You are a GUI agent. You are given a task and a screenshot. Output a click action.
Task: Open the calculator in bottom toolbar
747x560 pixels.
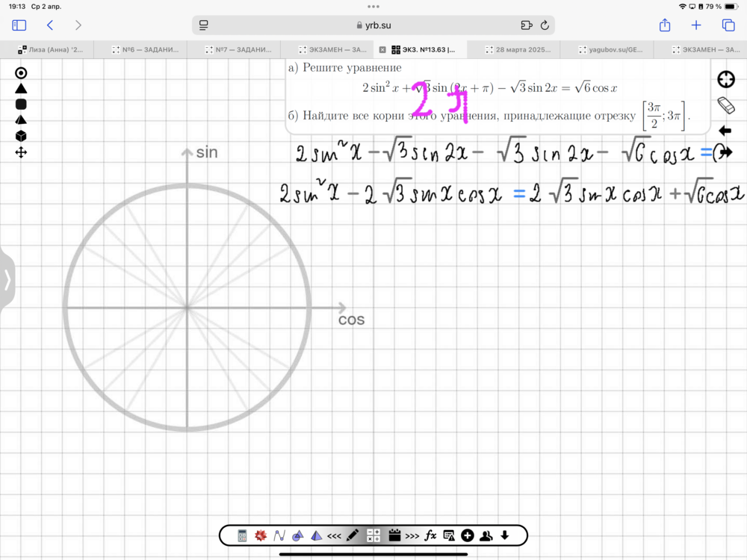click(242, 535)
